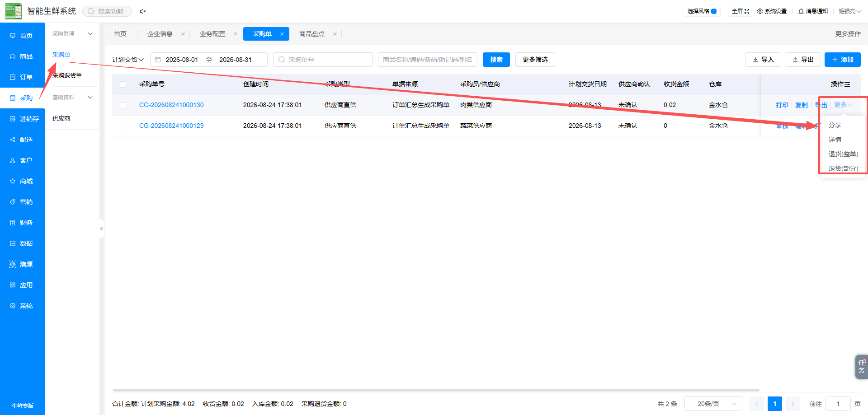The width and height of the screenshot is (868, 415).
Task: Click the 导入 button
Action: tap(763, 60)
